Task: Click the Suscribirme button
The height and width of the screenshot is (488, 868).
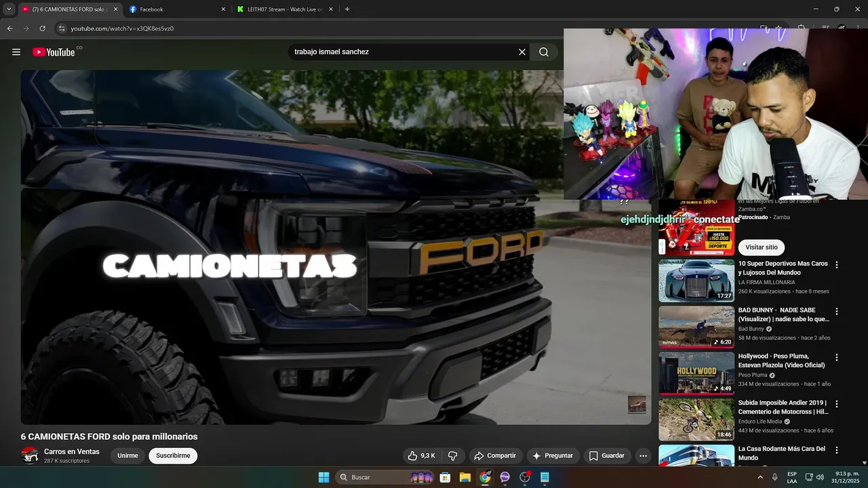Action: [x=173, y=455]
